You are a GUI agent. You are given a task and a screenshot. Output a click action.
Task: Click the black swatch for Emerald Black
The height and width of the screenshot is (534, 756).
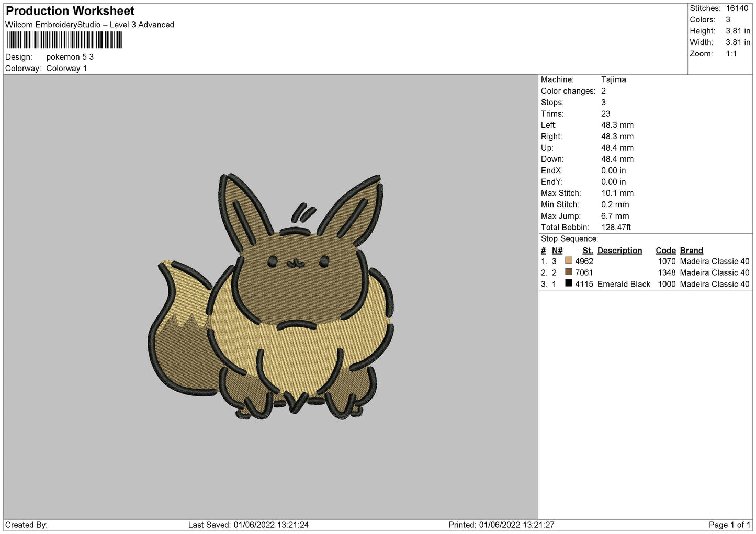point(569,283)
